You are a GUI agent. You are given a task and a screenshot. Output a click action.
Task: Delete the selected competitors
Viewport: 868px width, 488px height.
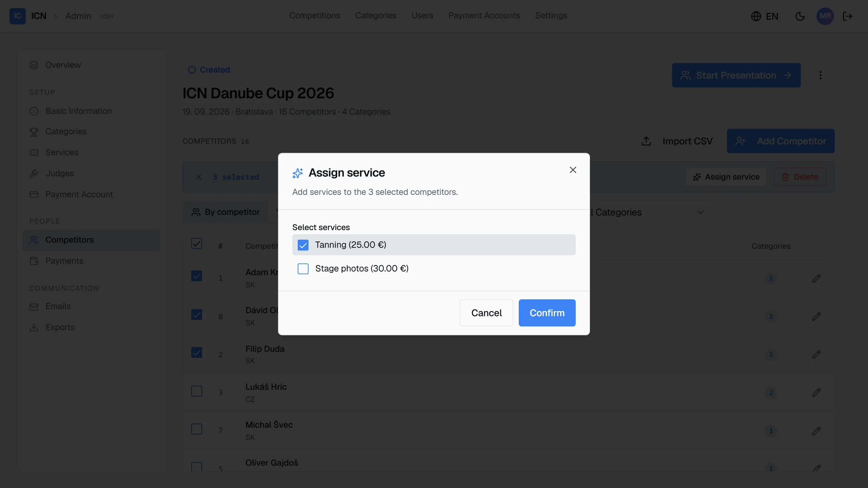(800, 177)
